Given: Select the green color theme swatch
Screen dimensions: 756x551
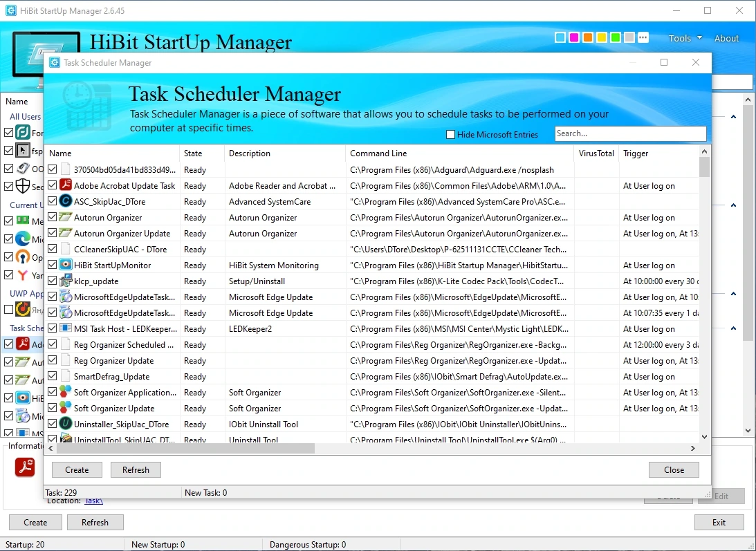Looking at the screenshot, I should coord(616,37).
